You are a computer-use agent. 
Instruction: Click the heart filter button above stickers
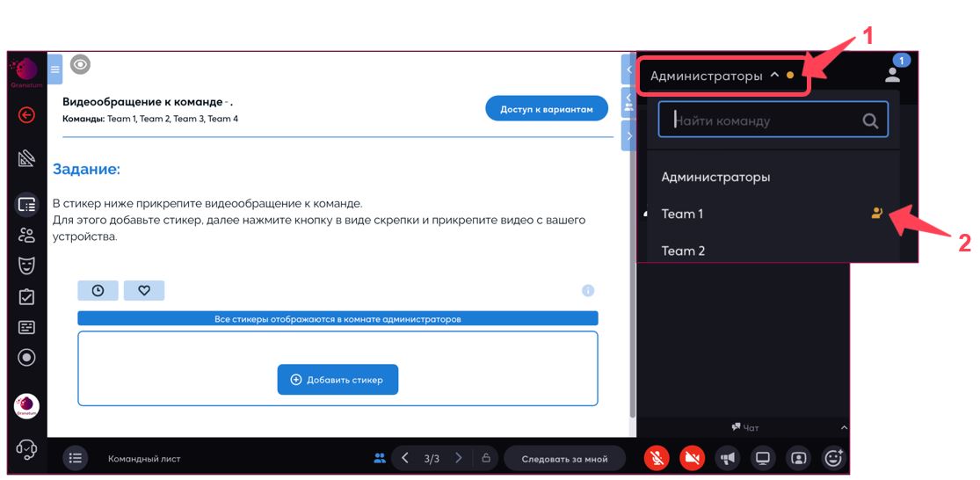[x=144, y=291]
